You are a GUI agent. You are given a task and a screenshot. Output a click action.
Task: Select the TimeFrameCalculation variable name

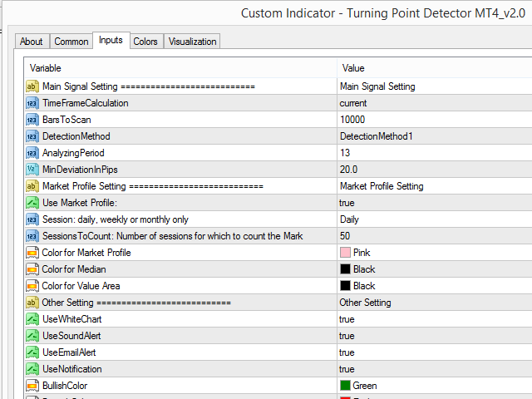click(x=86, y=103)
